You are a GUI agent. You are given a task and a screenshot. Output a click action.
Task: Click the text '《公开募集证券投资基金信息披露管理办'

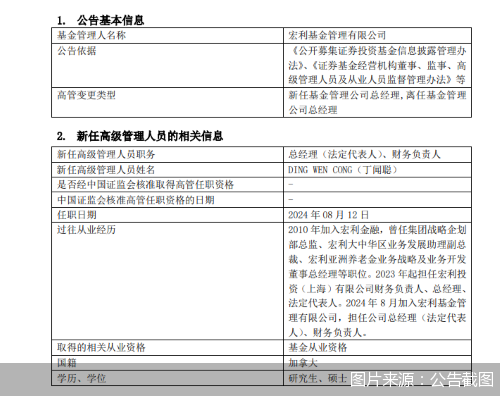point(377,51)
